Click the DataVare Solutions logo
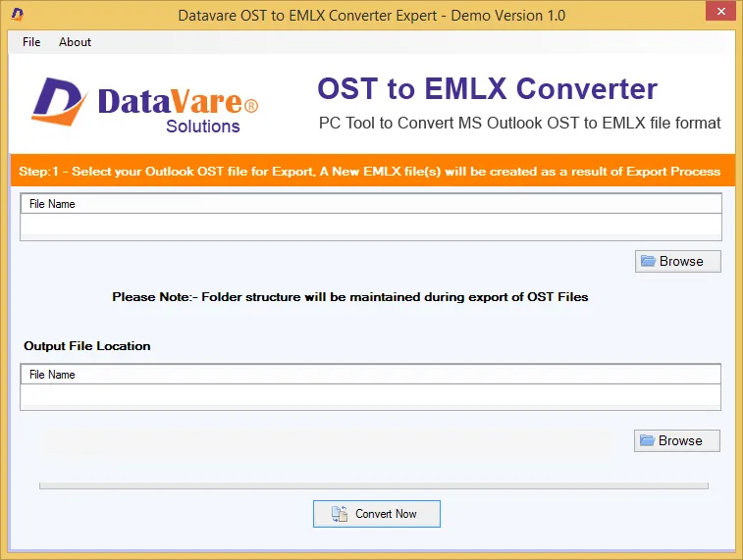Image resolution: width=743 pixels, height=560 pixels. (145, 106)
